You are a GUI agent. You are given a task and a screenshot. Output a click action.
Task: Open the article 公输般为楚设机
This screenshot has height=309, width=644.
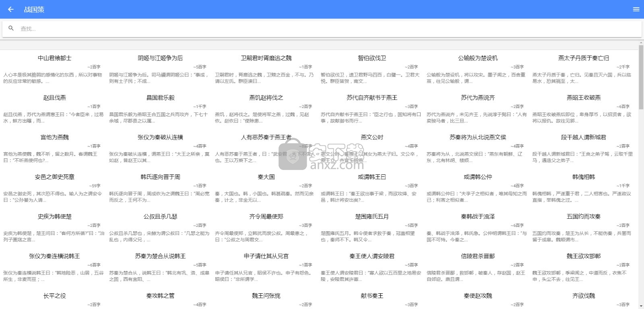[x=478, y=58]
